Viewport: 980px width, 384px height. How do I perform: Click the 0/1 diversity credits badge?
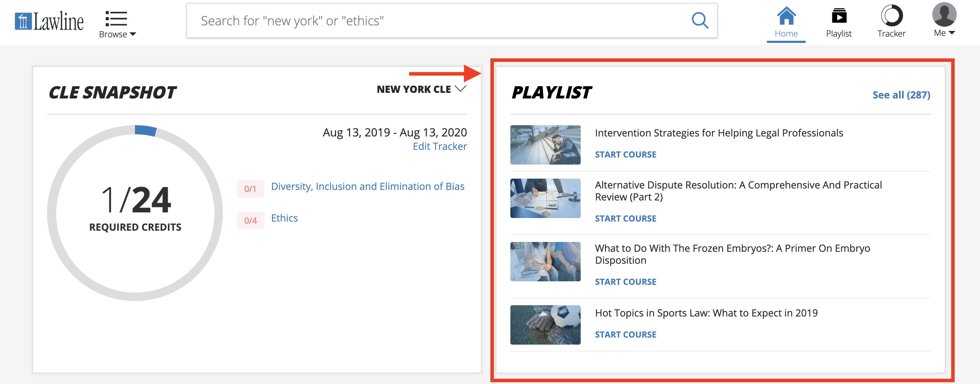tap(250, 189)
